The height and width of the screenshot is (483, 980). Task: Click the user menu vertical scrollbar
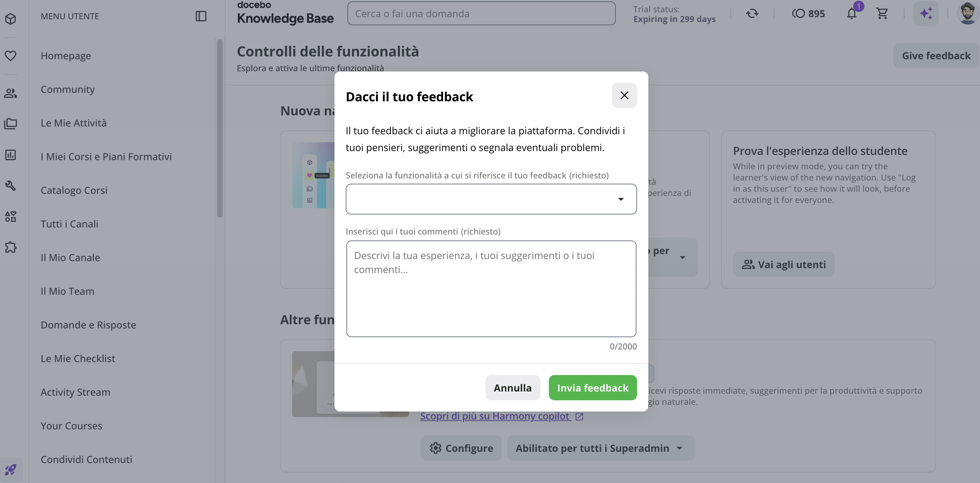[x=220, y=128]
